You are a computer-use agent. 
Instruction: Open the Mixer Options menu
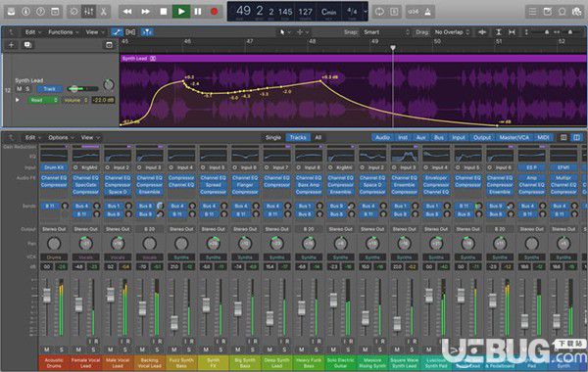pos(61,137)
